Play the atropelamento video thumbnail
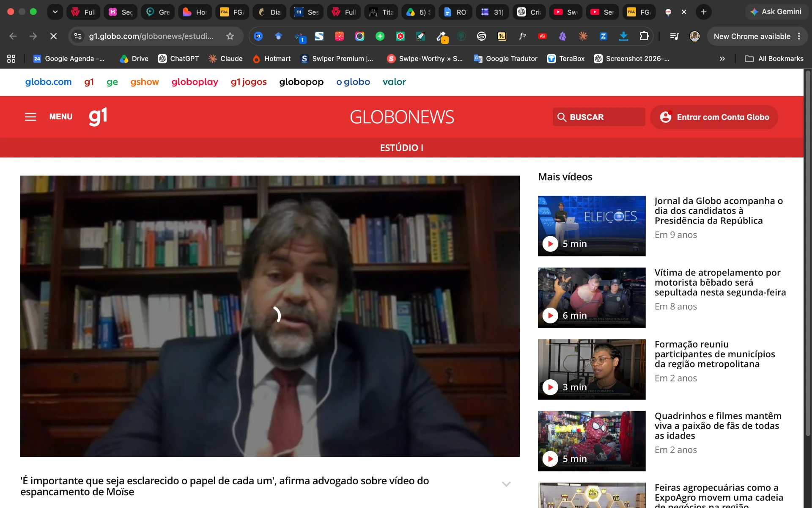Screen dimensions: 812x508 coord(592,298)
